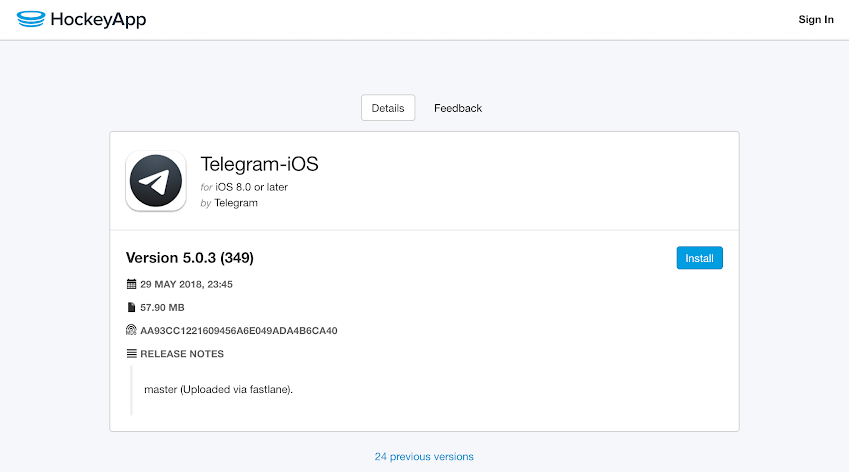Click the fingerprint icon beside the hash
The width and height of the screenshot is (849, 472).
(131, 330)
